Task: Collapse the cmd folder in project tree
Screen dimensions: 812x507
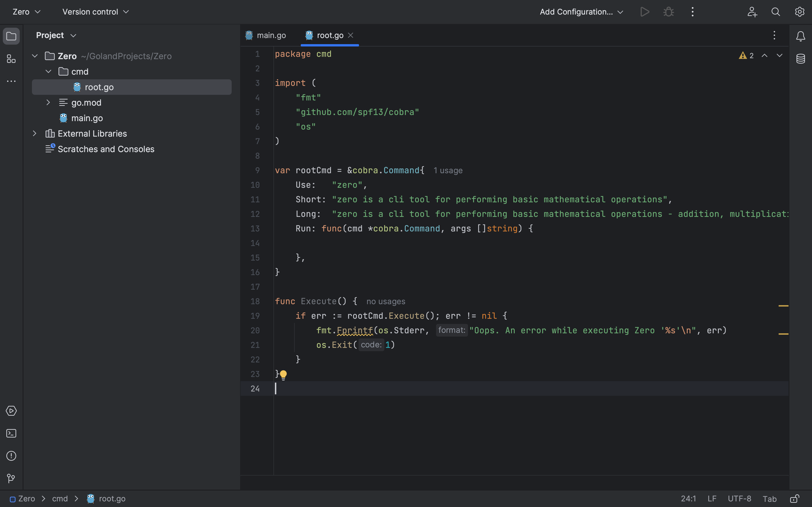Action: click(48, 71)
